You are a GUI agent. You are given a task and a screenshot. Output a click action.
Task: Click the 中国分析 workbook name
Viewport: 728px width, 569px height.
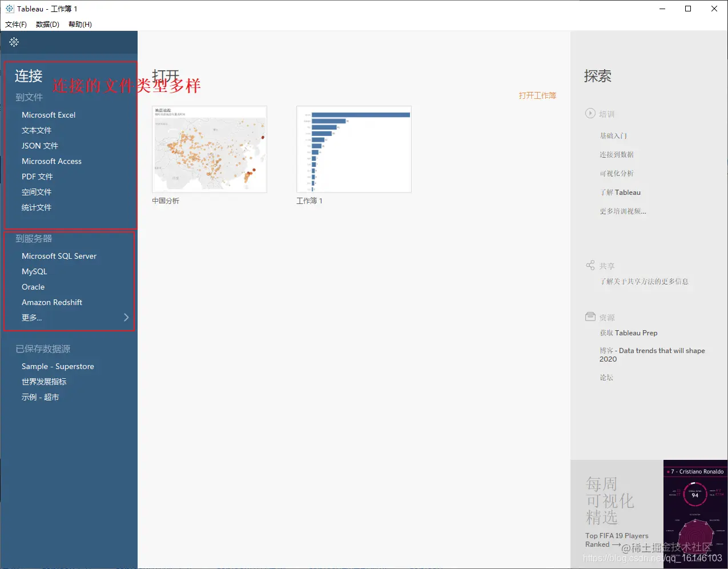(166, 201)
